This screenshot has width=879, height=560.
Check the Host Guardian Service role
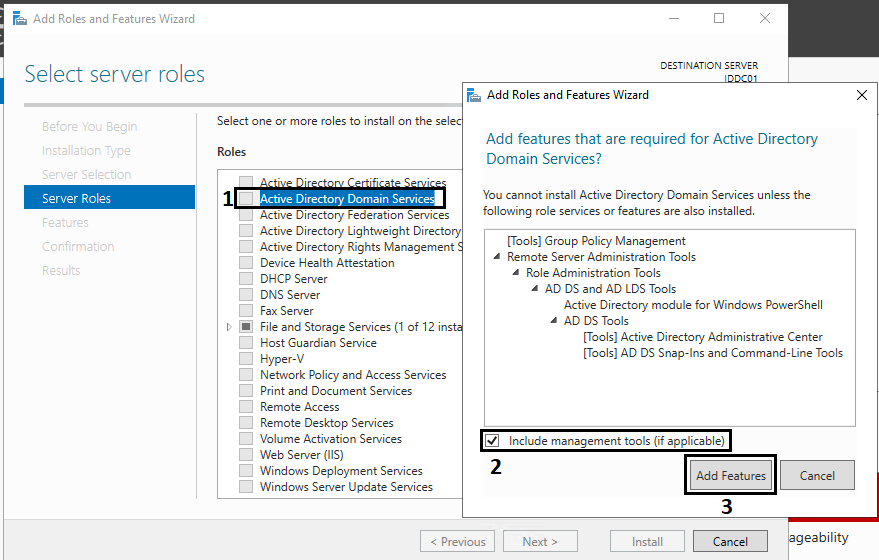(x=246, y=343)
